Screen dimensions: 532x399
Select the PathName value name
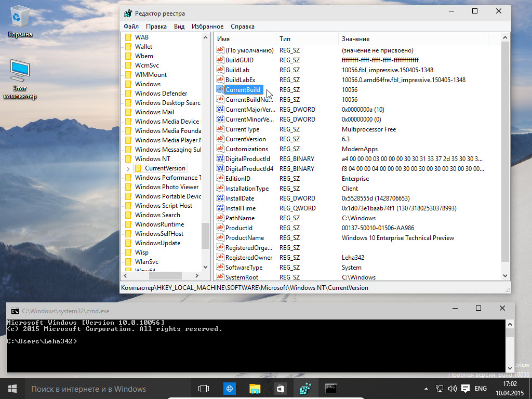point(240,218)
